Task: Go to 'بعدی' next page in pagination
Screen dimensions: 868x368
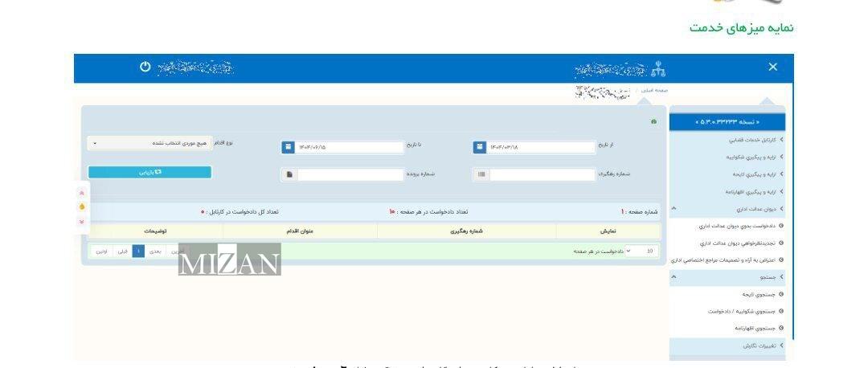Action: coord(156,251)
